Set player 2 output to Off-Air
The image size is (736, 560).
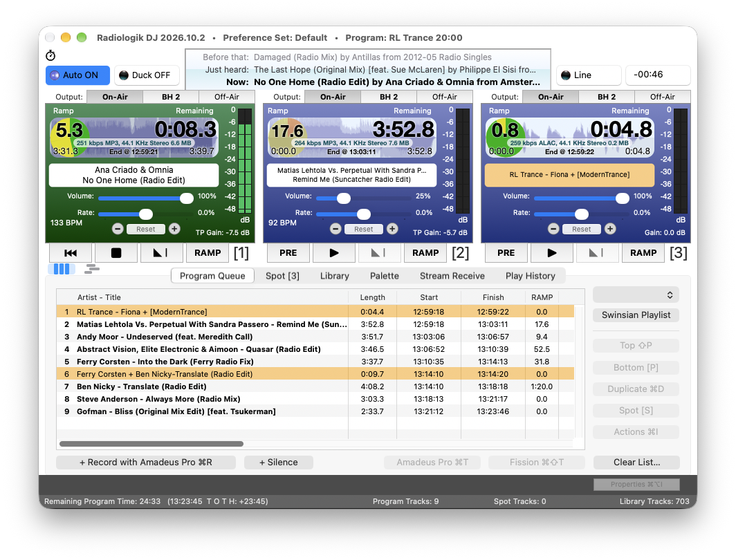coord(445,97)
